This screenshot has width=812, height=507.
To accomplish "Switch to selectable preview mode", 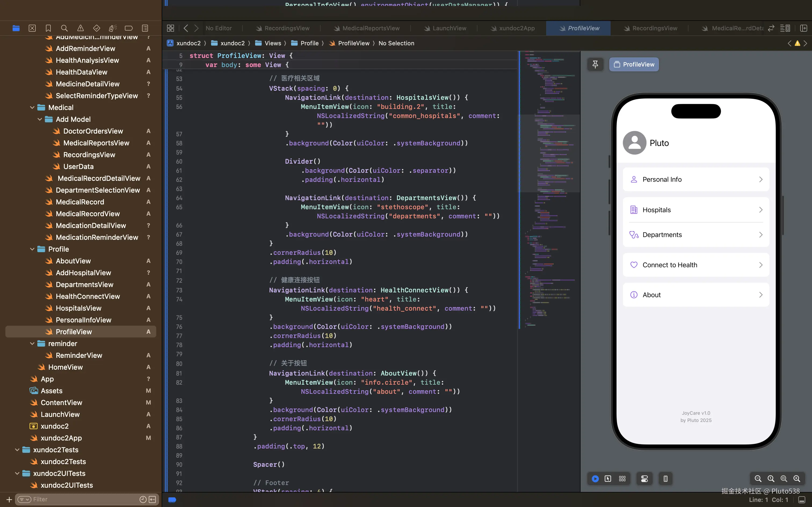I will [608, 479].
